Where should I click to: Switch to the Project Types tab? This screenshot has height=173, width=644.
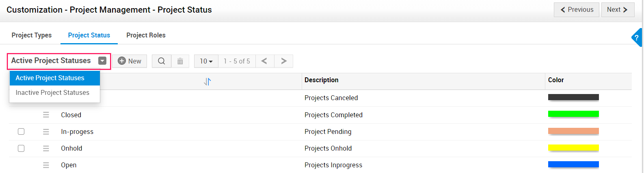click(x=32, y=35)
